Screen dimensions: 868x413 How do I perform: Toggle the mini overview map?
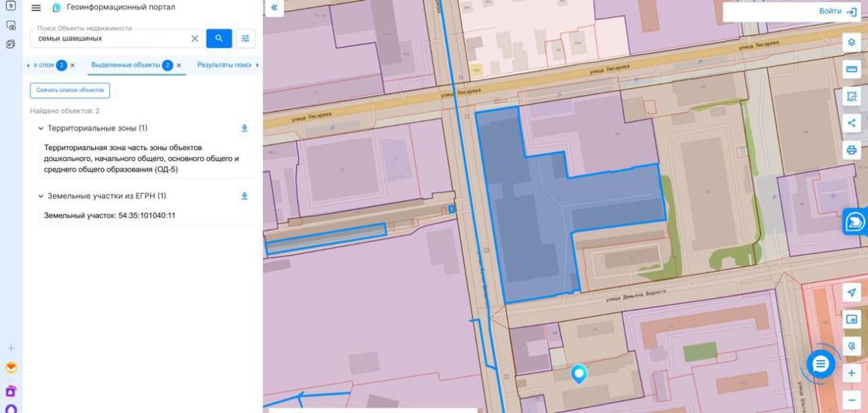(851, 319)
